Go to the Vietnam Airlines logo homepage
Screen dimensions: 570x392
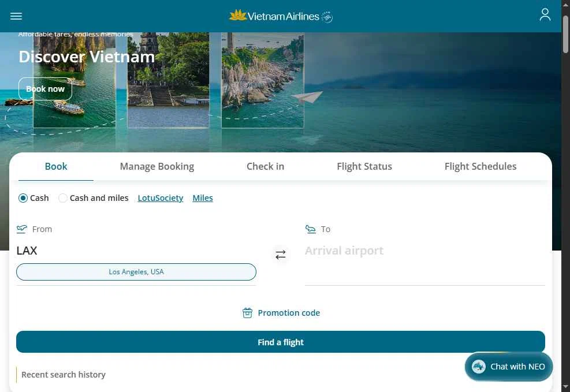[x=281, y=16]
